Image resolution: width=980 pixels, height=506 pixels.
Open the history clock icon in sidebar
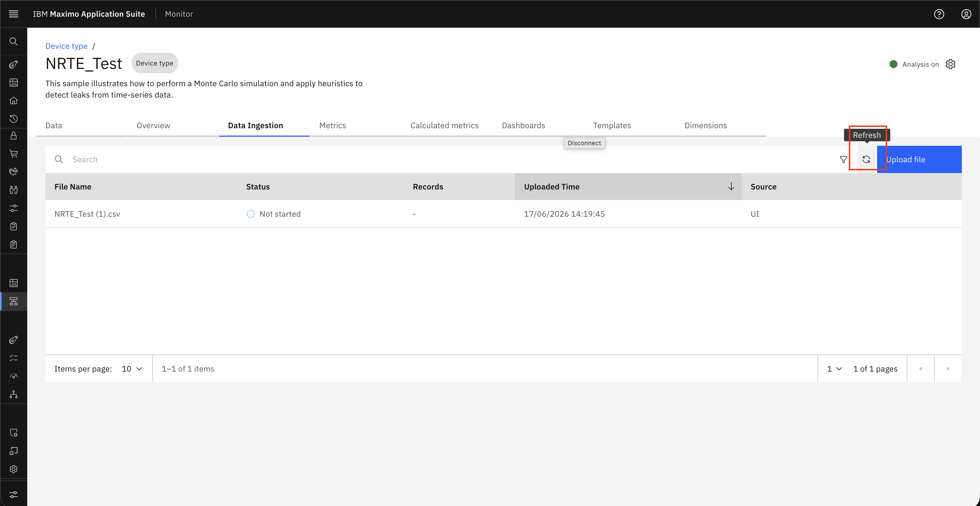14,119
